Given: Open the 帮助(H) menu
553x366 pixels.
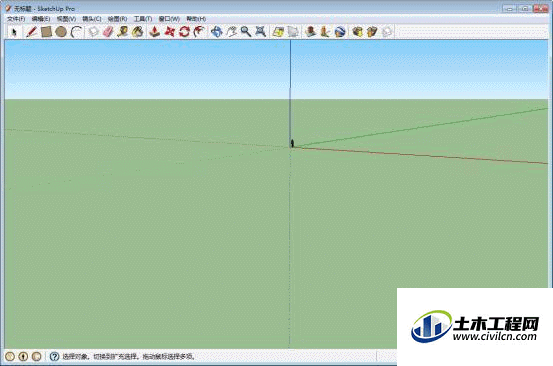Looking at the screenshot, I should (196, 19).
